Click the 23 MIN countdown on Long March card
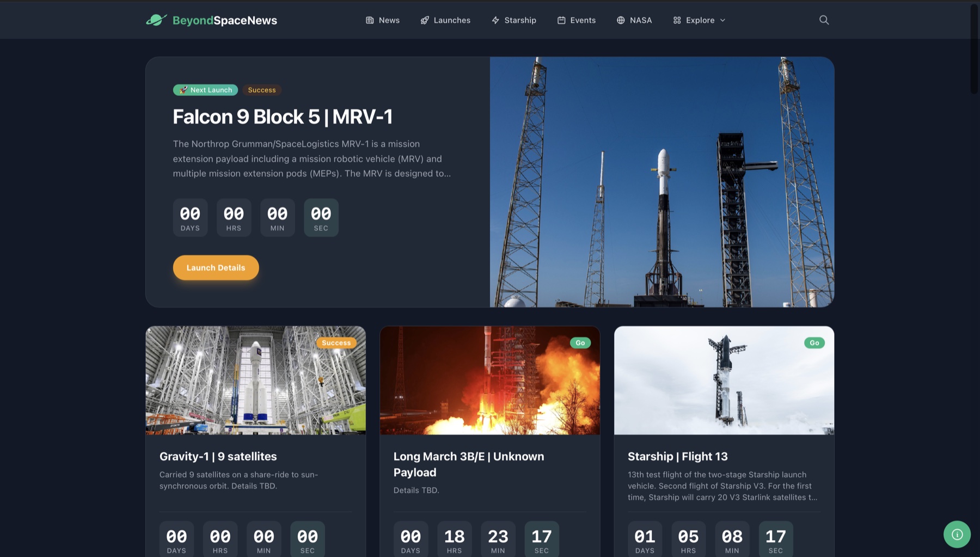 coord(498,539)
